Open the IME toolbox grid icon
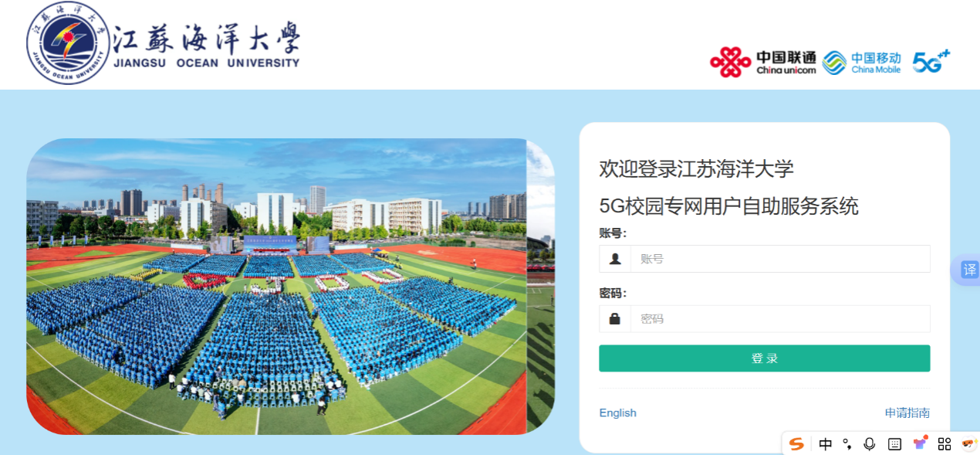 click(x=944, y=443)
